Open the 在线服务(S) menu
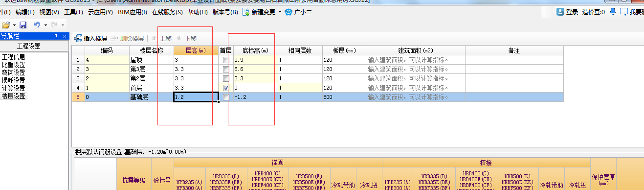 tap(167, 12)
